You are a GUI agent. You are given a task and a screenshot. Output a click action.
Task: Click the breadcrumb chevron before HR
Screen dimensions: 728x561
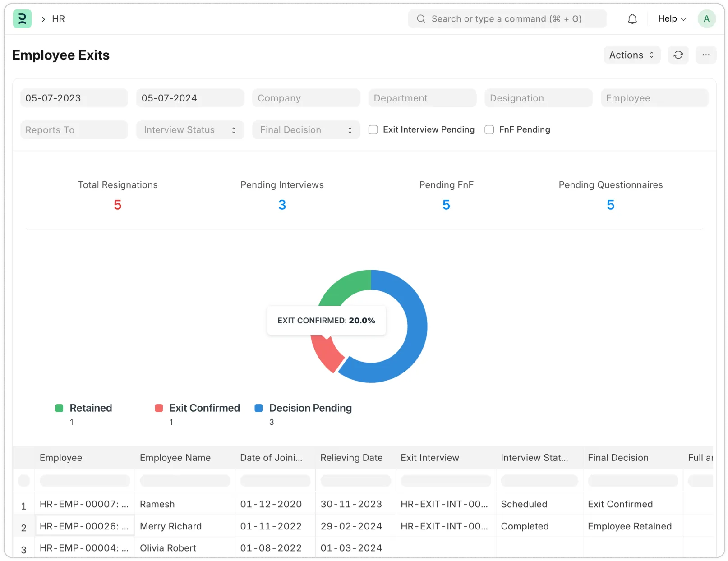[x=43, y=19]
